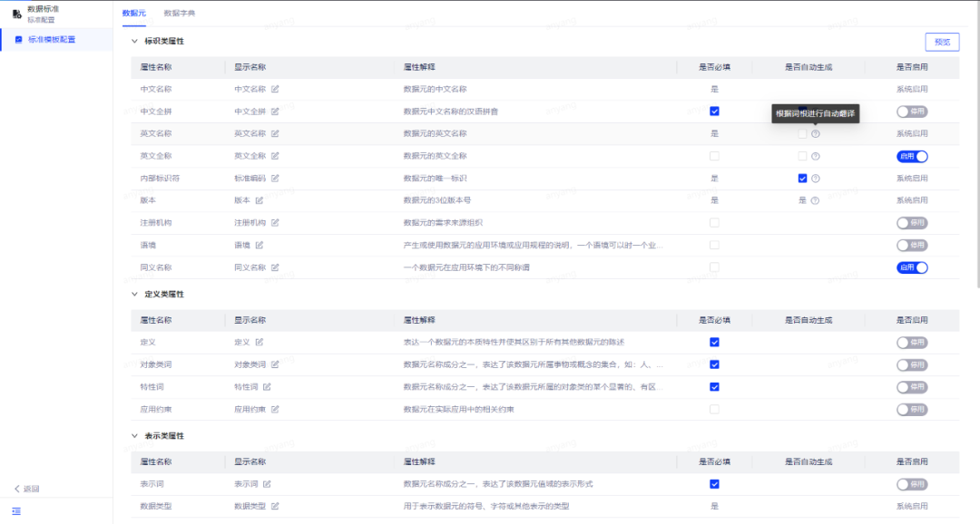This screenshot has height=524, width=980.
Task: Check required checkbox for 英文全称
Action: tap(714, 156)
